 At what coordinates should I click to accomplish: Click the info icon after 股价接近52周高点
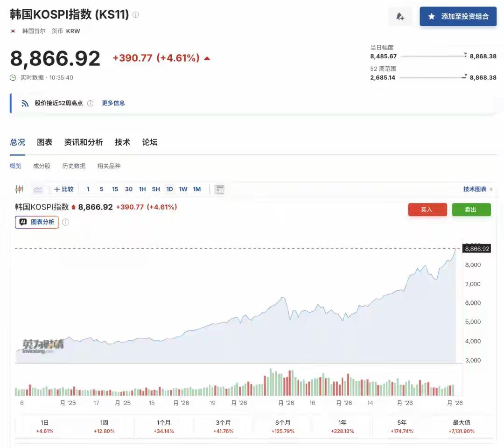[91, 103]
